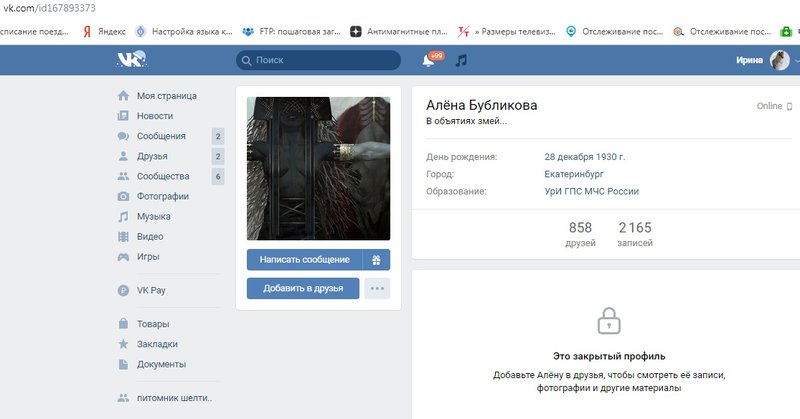Click the group icon beside питомник шелти

click(123, 398)
